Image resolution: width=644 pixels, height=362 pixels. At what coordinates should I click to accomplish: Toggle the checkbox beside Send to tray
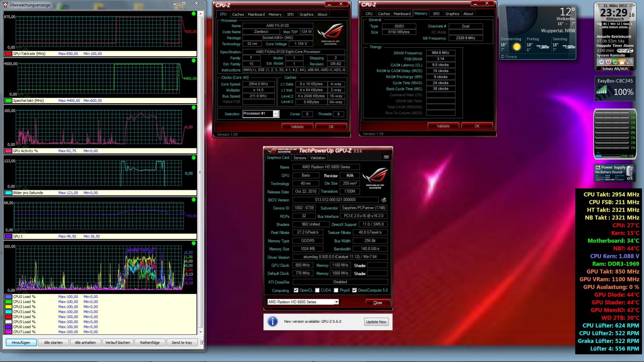click(202, 343)
